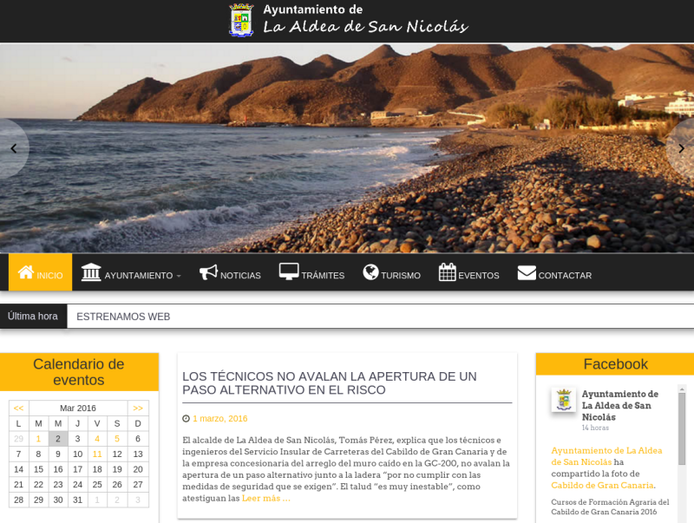Screen dimensions: 694x523
Task: Go to previous slideshow image
Action: 13,148
